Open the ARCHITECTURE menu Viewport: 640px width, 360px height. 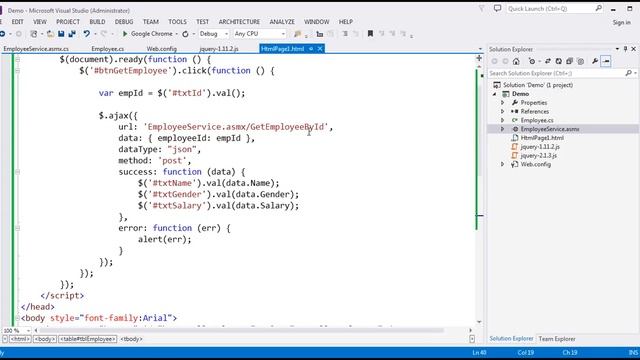coord(239,22)
